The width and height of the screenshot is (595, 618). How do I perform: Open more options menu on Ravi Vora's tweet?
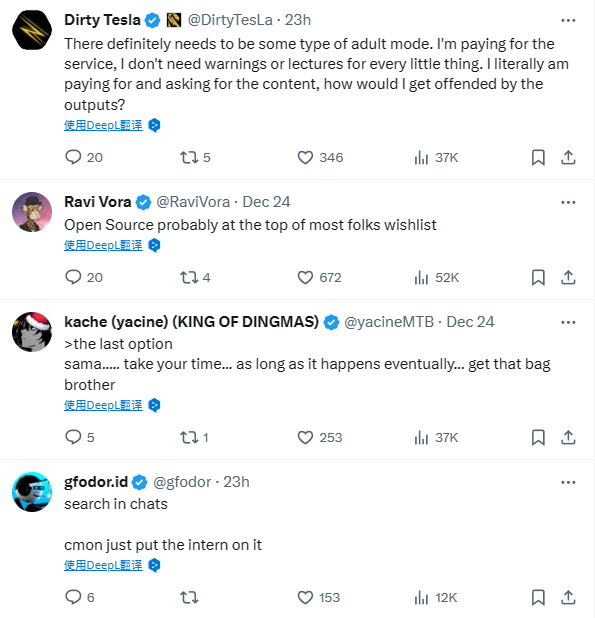click(568, 202)
